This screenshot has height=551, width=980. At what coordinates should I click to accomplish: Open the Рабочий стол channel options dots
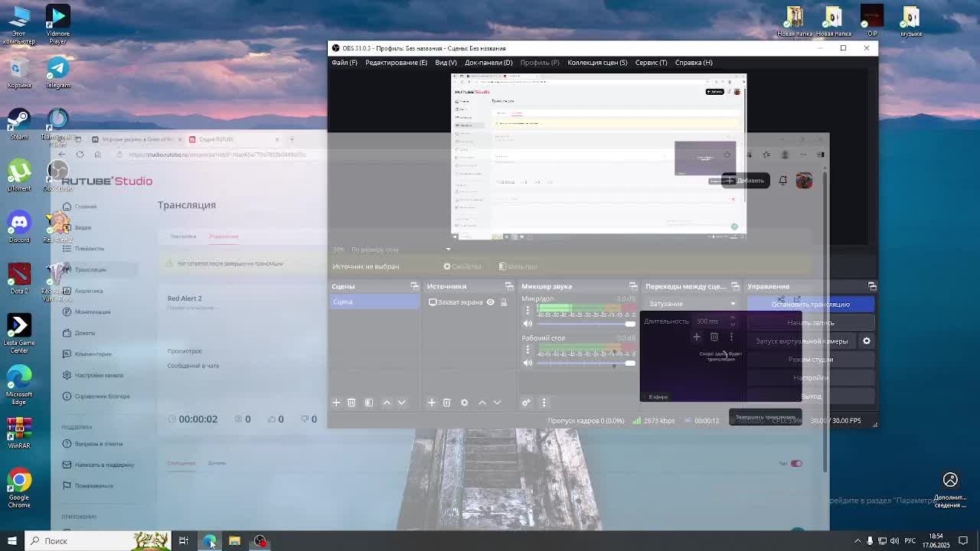(528, 350)
